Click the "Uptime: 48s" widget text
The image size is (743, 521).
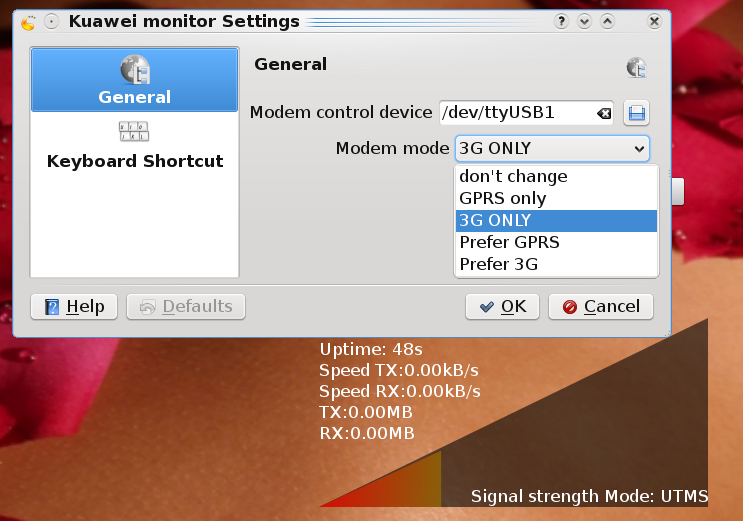pos(371,349)
